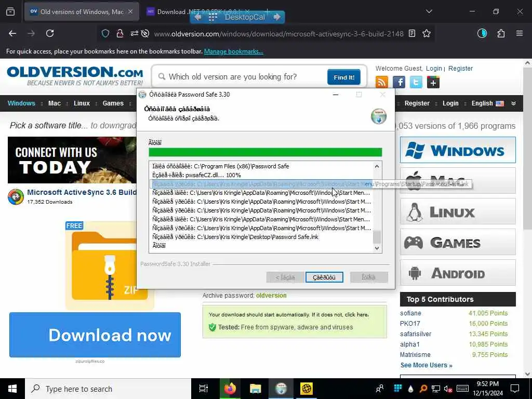The height and width of the screenshot is (399, 532).
Task: Click the Find It! search button
Action: (344, 77)
